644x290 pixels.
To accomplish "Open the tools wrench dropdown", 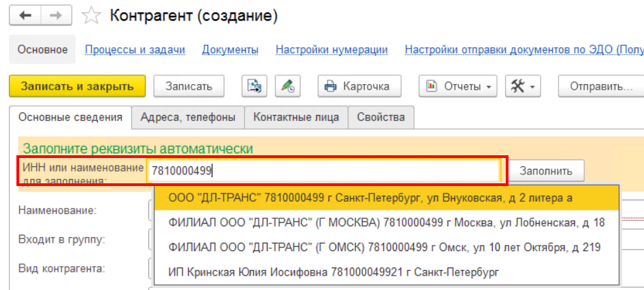I will [523, 86].
